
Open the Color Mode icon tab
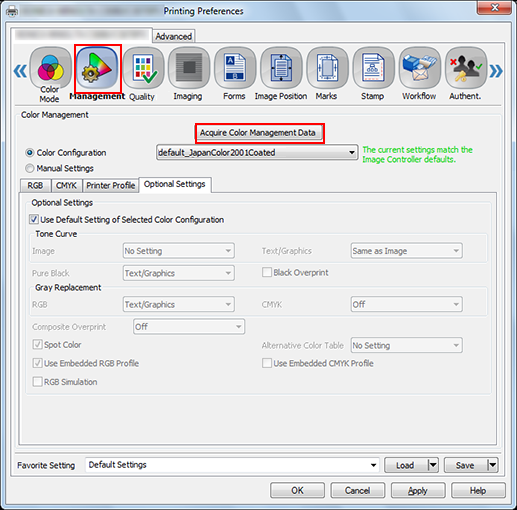click(50, 68)
